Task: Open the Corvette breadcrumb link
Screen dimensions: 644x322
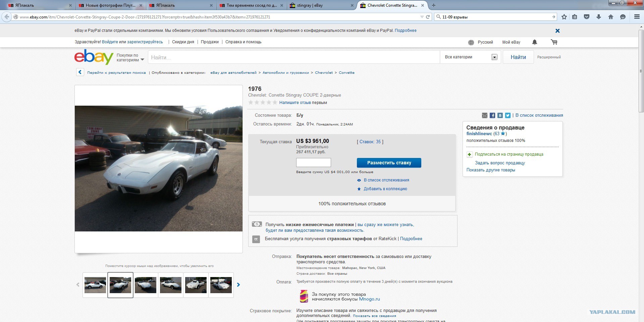Action: [x=346, y=72]
